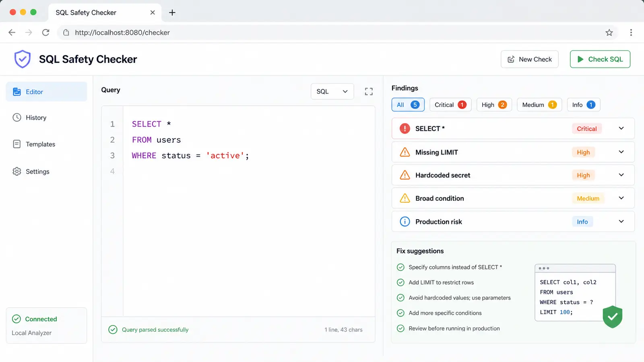Click the bookmark star in address bar

pyautogui.click(x=609, y=33)
